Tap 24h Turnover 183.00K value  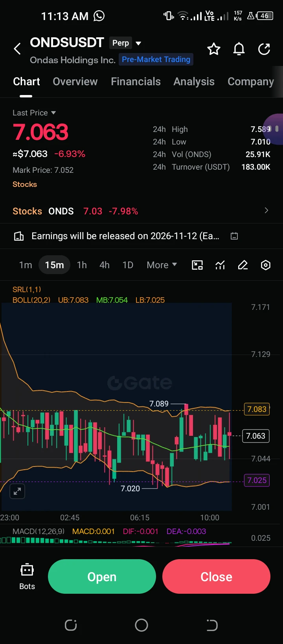coord(256,167)
